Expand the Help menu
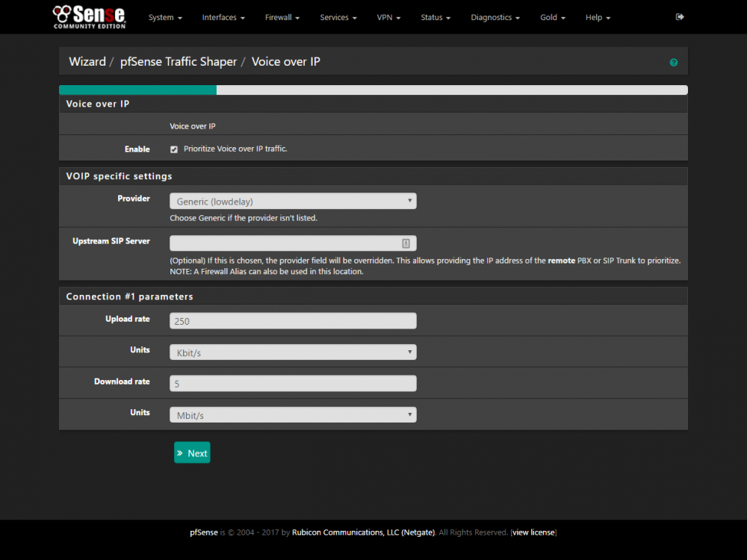 [x=598, y=18]
